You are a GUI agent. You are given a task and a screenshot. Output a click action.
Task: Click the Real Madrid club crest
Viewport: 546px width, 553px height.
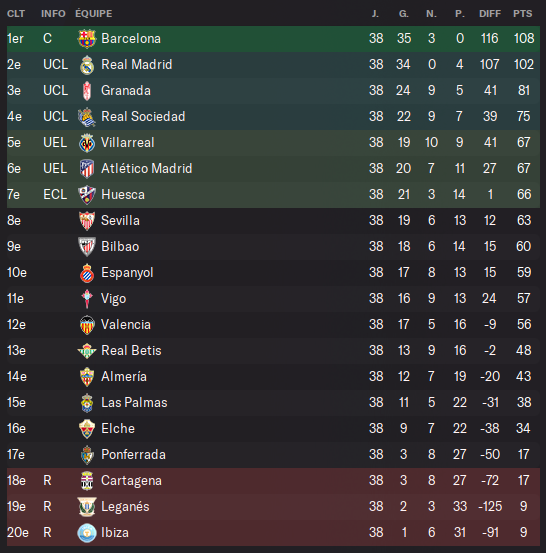[x=87, y=65]
